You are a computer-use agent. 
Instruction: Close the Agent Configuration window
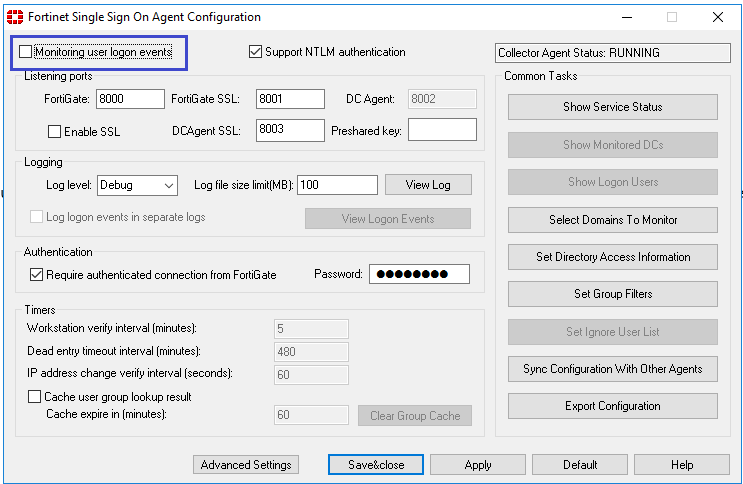coord(718,17)
